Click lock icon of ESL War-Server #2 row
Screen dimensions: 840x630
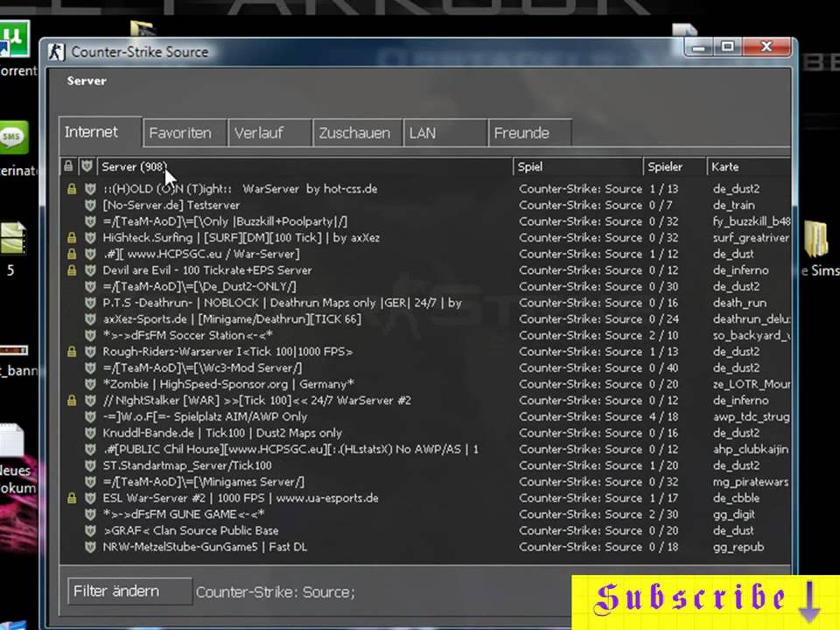click(71, 498)
